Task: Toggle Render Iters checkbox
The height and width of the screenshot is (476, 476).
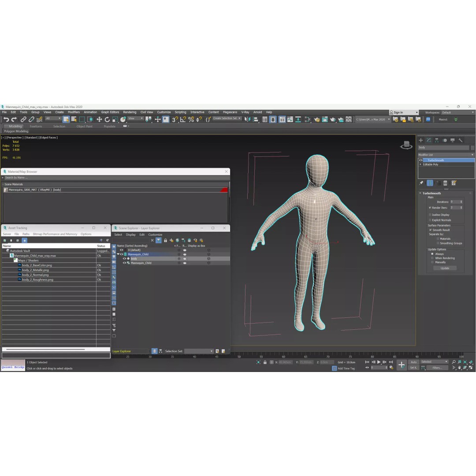Action: (x=430, y=208)
